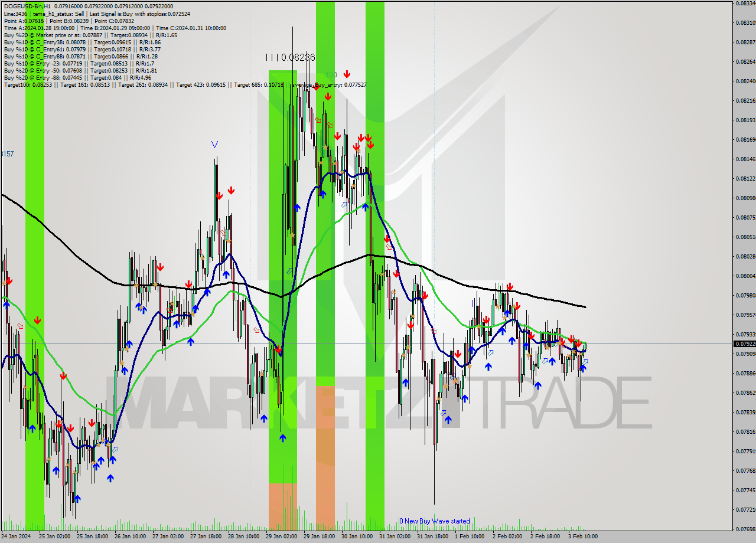Image resolution: width=756 pixels, height=543 pixels.
Task: Click the 'Buy %10 @ C_Entry61: 0.07979' line
Action: coord(44,49)
